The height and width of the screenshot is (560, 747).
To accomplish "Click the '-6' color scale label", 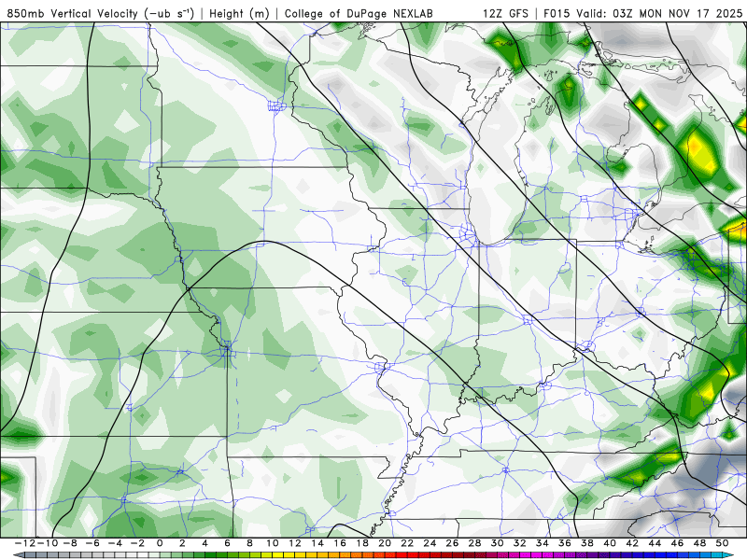I will click(x=92, y=543).
